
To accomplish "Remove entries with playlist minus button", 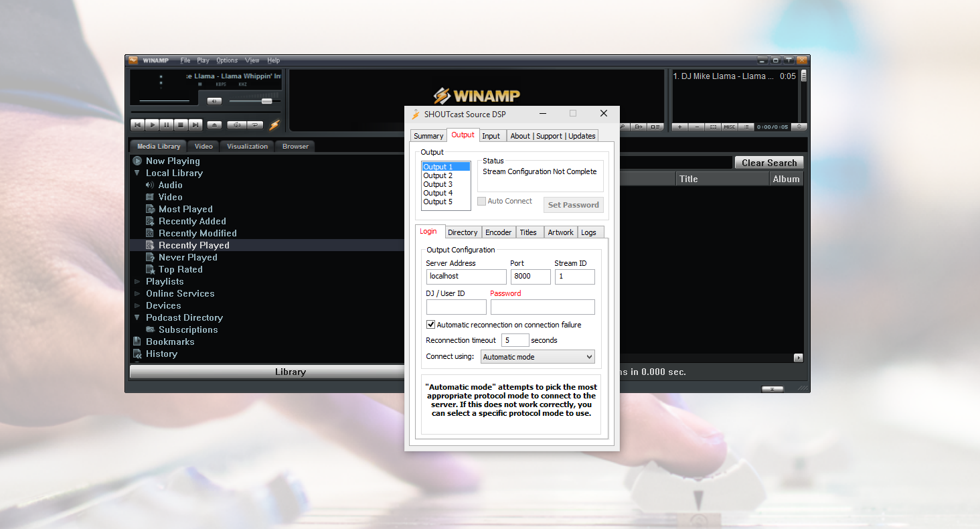I will tap(696, 127).
